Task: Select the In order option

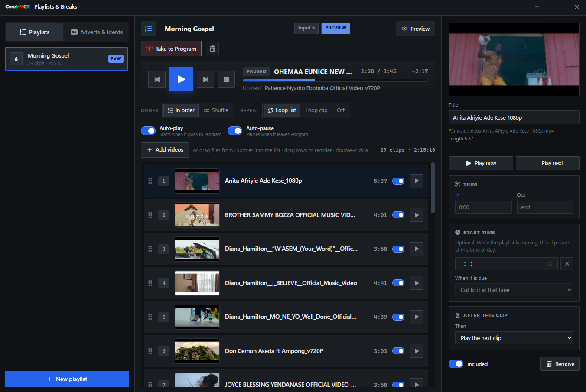Action: (181, 110)
